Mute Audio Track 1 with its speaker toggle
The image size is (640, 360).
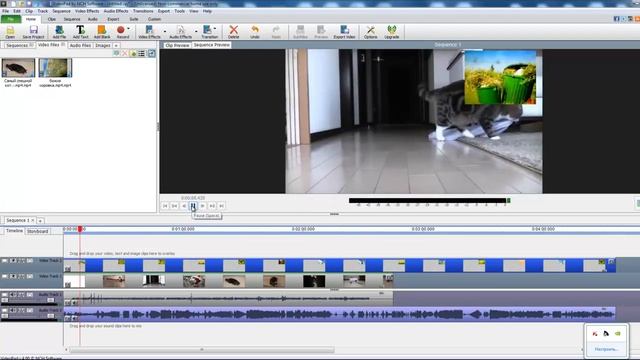click(13, 294)
